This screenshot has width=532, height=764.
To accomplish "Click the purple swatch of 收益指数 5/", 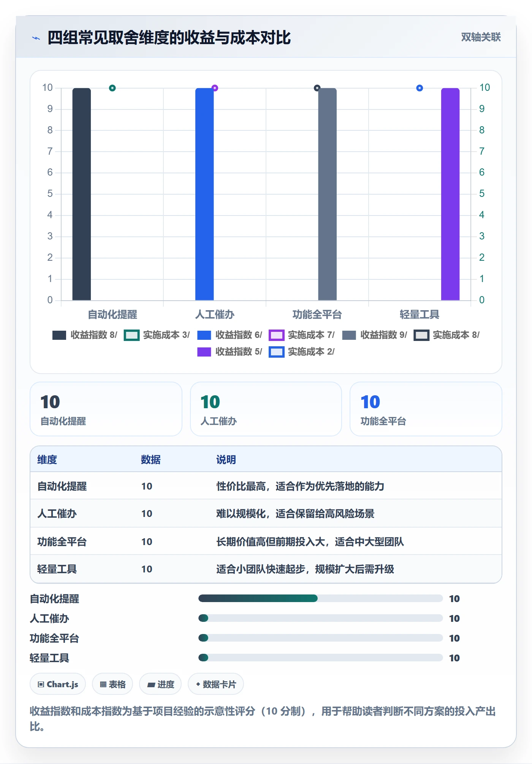I will [204, 352].
